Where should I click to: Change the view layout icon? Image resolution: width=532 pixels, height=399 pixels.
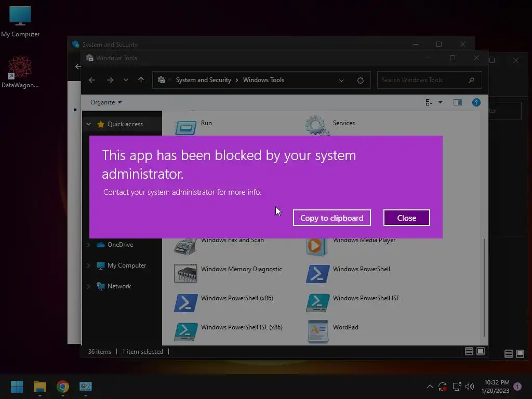coord(429,102)
